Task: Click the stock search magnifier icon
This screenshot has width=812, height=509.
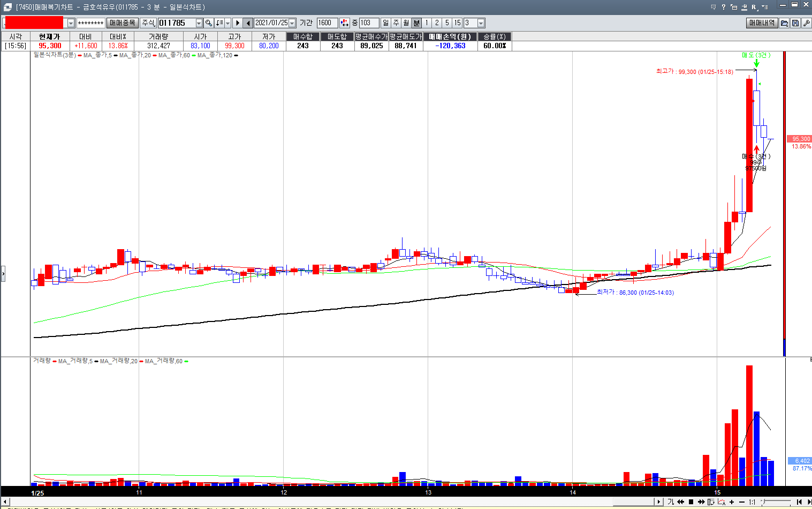Action: tap(209, 23)
